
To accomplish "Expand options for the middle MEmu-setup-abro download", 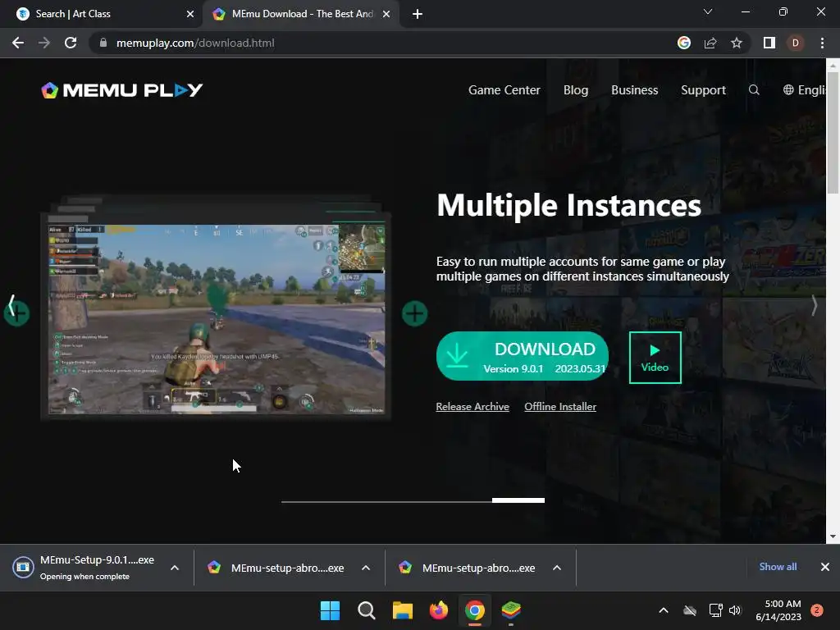I will (x=366, y=568).
